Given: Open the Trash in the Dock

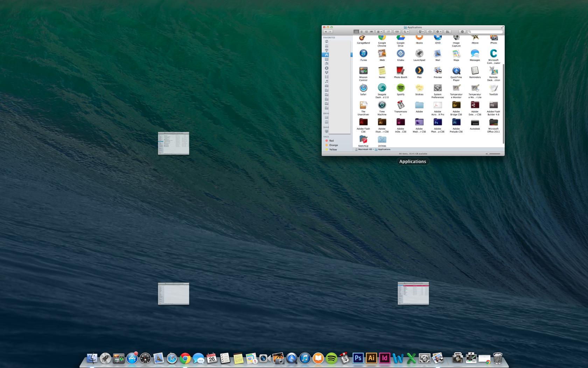Looking at the screenshot, I should pyautogui.click(x=498, y=358).
